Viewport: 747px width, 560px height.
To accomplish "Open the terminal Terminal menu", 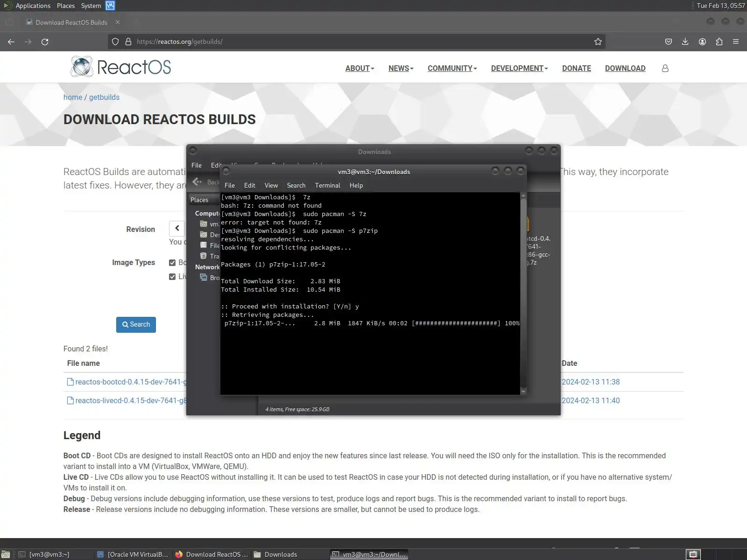I will pos(328,185).
